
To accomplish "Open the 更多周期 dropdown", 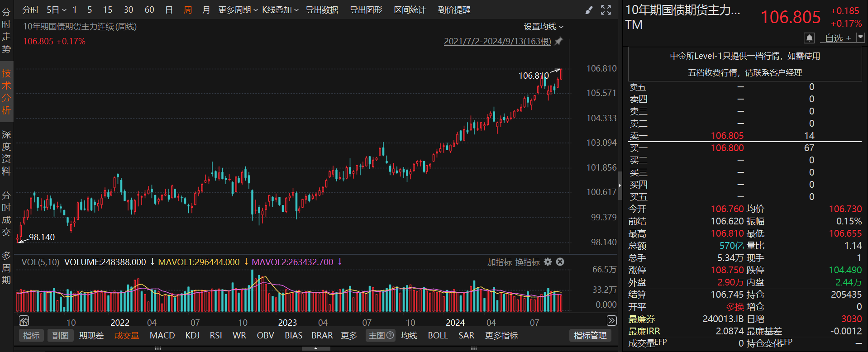I will pyautogui.click(x=238, y=10).
